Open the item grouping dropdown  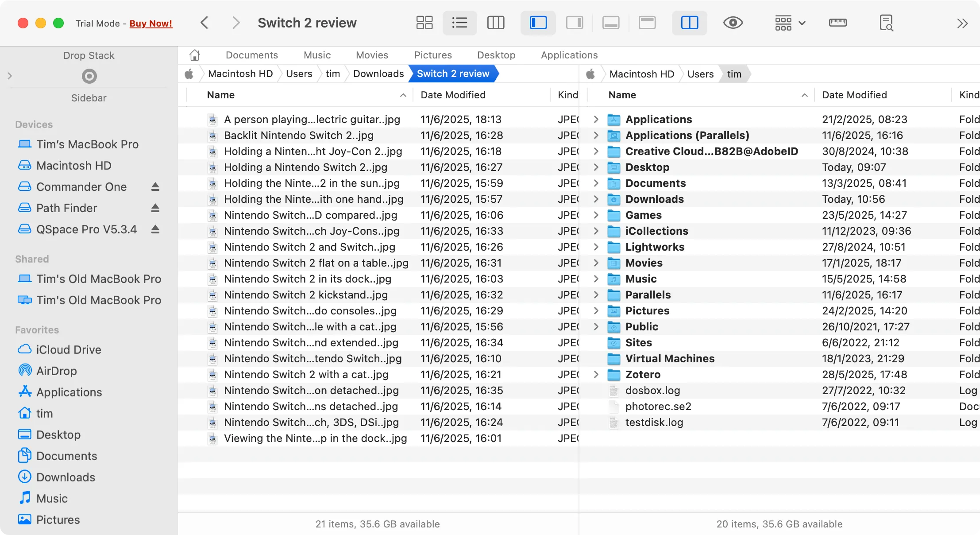tap(790, 23)
